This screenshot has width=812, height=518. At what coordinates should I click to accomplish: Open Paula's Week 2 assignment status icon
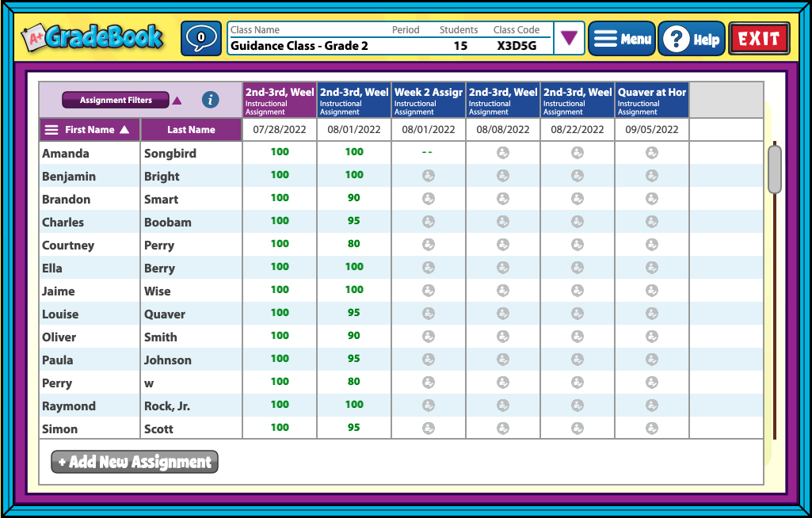(429, 359)
